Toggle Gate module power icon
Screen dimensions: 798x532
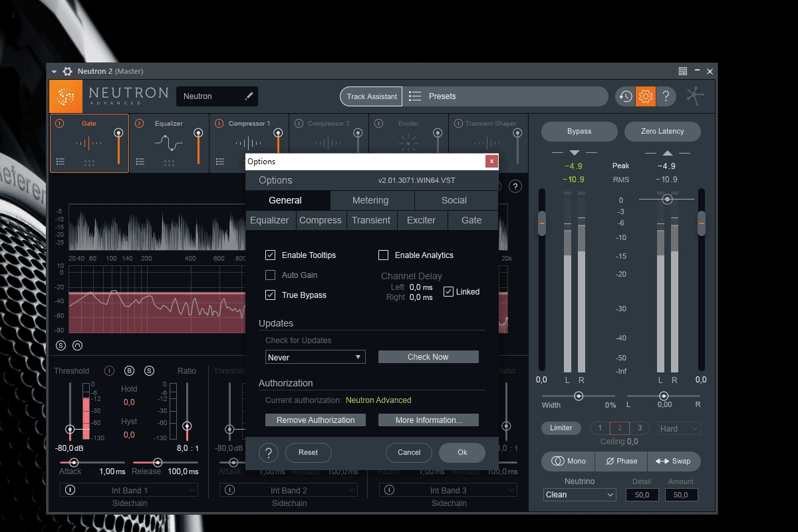click(59, 124)
